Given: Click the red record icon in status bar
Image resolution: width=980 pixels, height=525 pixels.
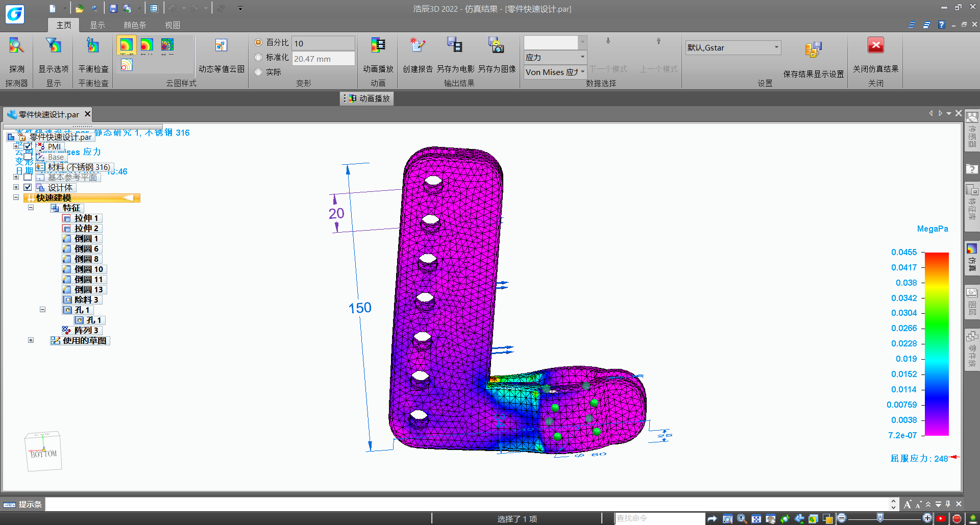Looking at the screenshot, I should click(x=957, y=519).
